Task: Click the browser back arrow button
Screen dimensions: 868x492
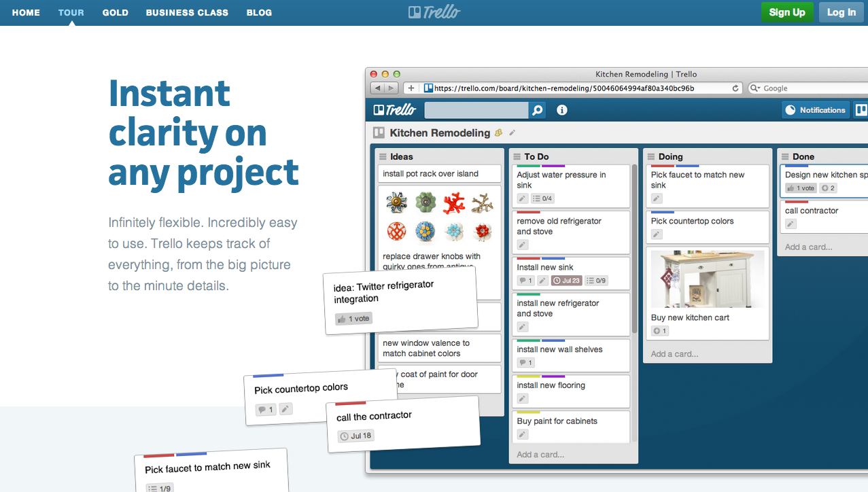Action: (x=377, y=88)
